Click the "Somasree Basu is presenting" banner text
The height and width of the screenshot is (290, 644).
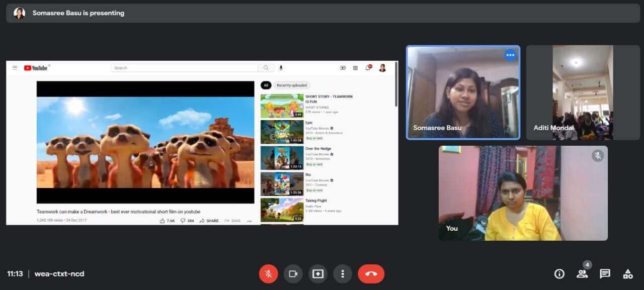point(78,13)
